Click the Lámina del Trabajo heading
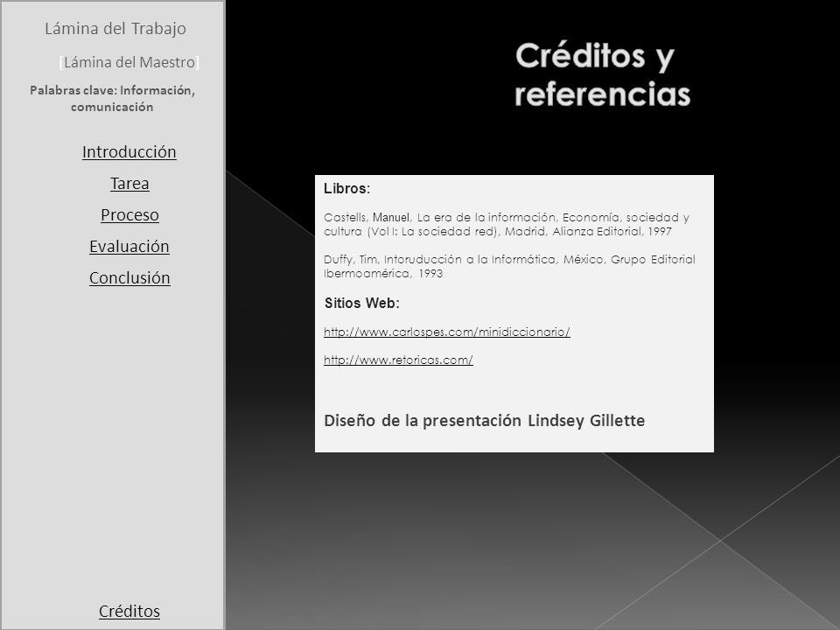 tap(115, 28)
